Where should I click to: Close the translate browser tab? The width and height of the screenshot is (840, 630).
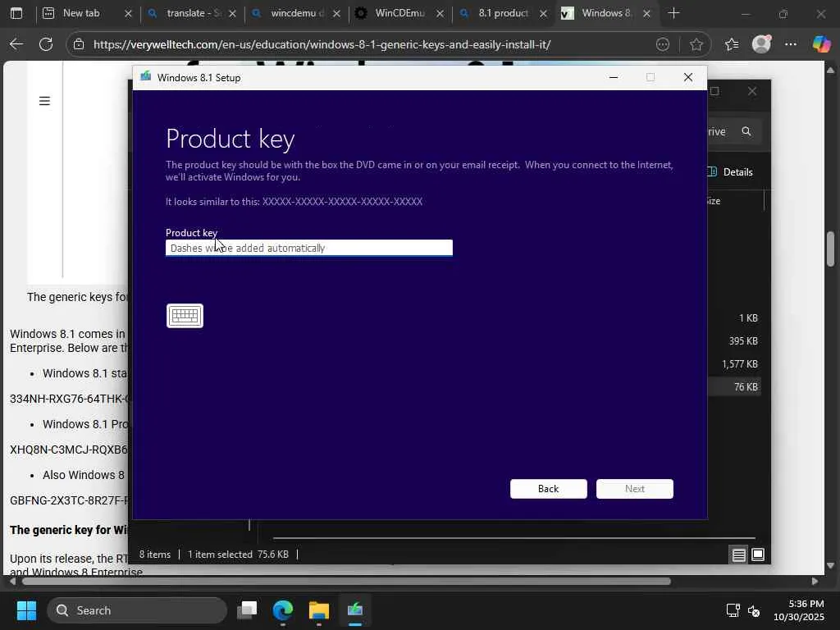[232, 14]
